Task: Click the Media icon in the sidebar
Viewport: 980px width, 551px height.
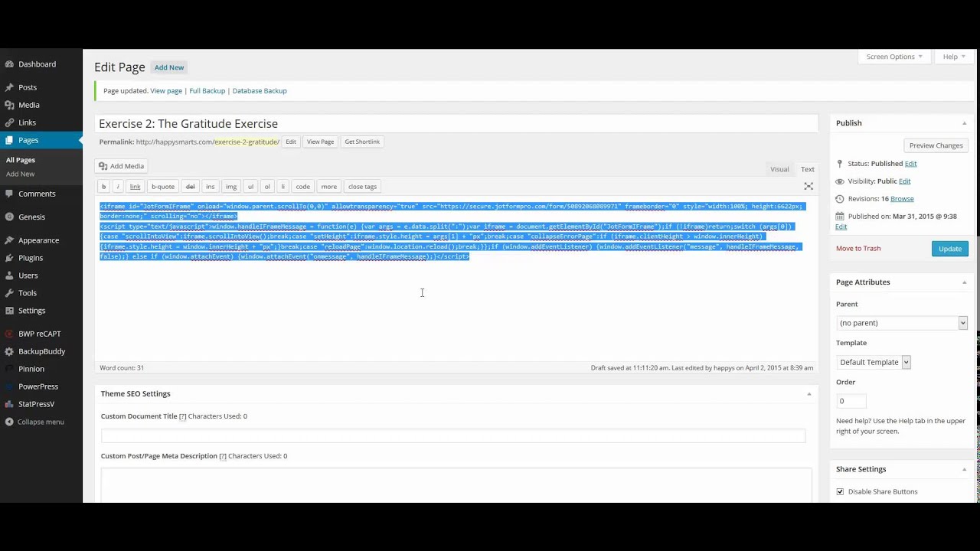Action: [9, 105]
